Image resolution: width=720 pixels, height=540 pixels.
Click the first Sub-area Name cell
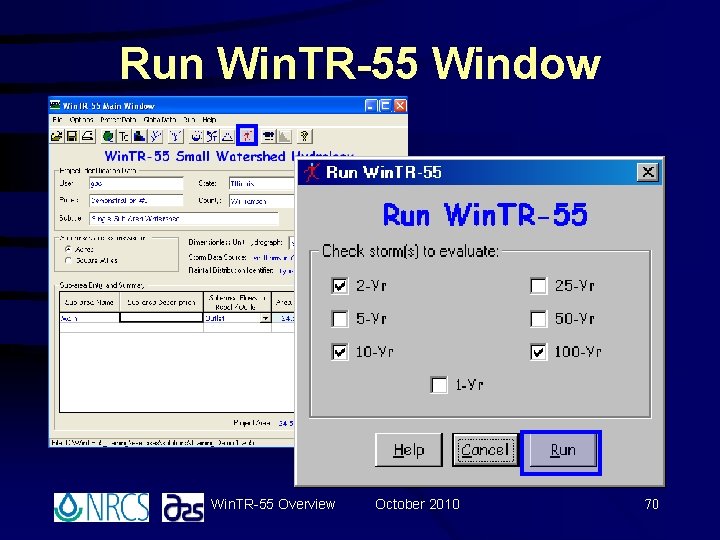89,318
